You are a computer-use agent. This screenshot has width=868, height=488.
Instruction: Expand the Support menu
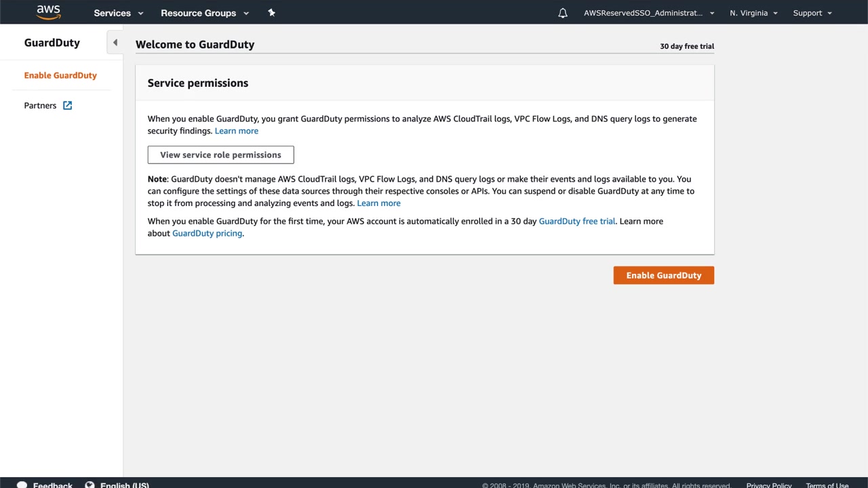[x=812, y=13]
